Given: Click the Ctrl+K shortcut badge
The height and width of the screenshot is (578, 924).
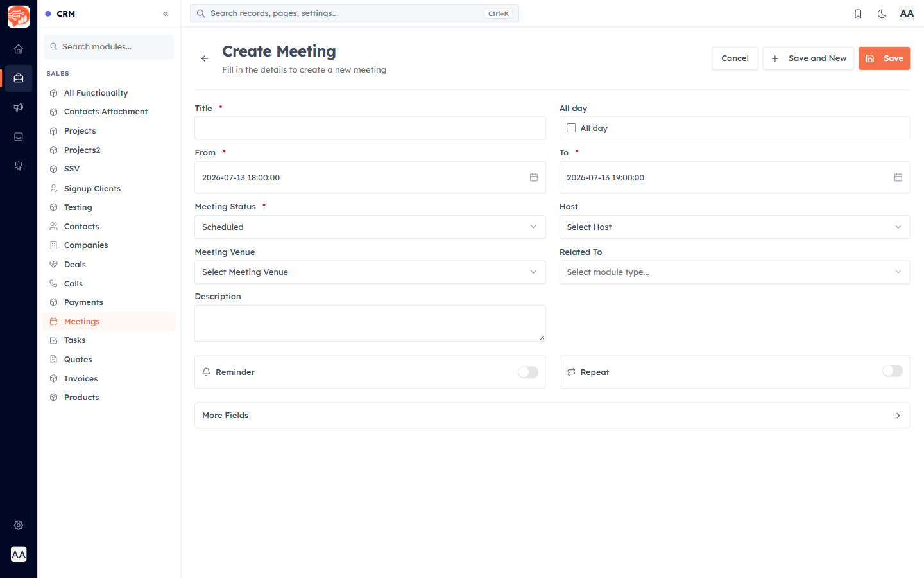Looking at the screenshot, I should point(499,13).
